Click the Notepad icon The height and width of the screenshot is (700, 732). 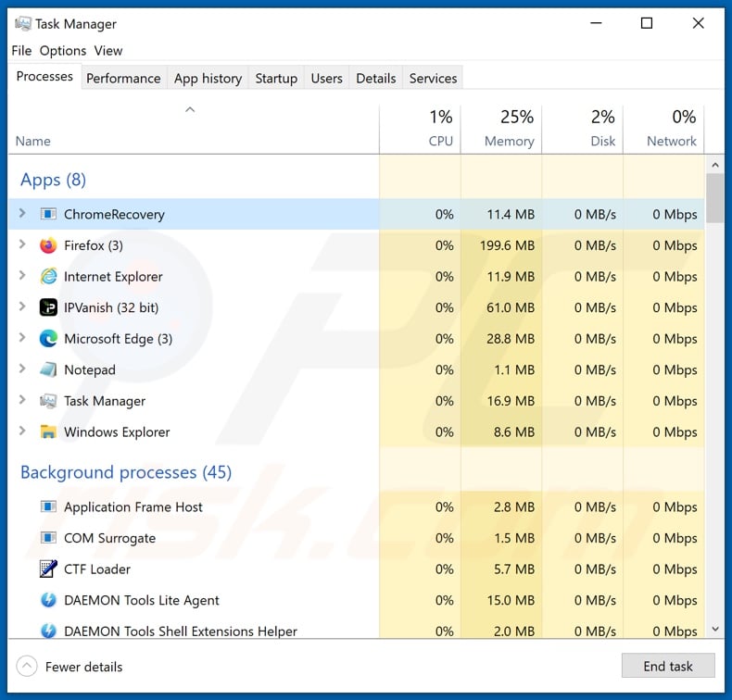(x=48, y=369)
